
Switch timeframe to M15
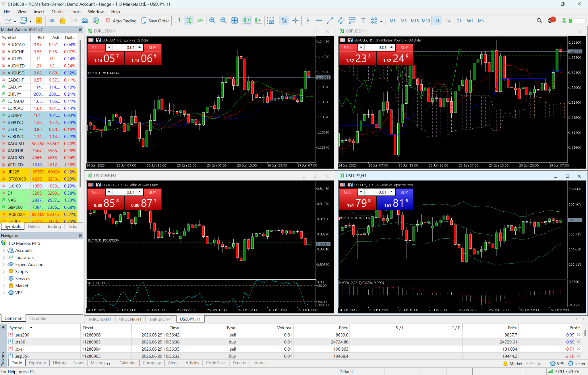pyautogui.click(x=415, y=21)
